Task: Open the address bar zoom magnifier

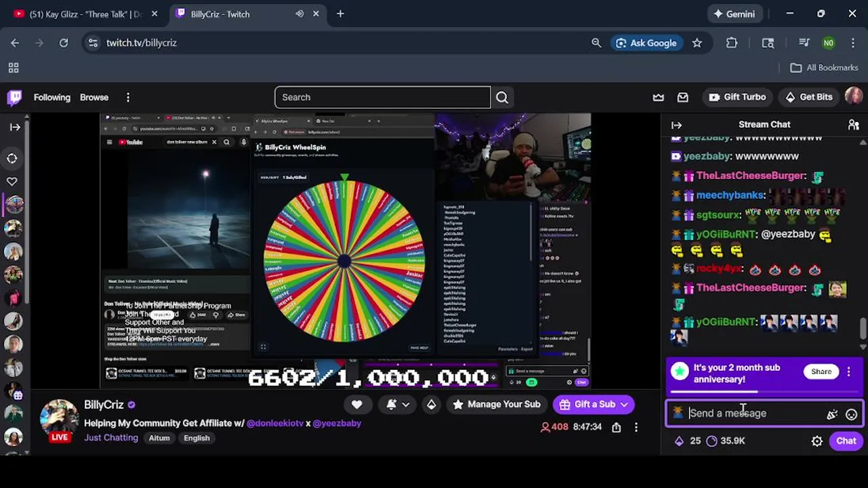Action: pos(596,43)
